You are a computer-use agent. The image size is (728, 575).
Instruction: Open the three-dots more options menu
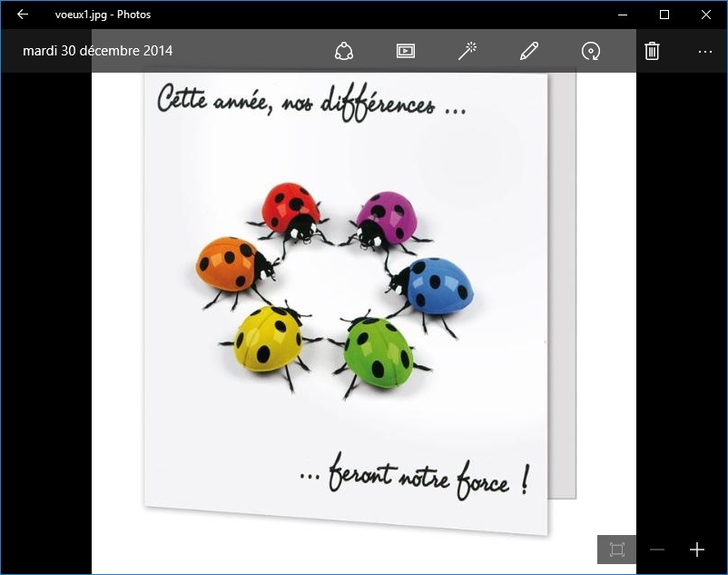point(704,52)
